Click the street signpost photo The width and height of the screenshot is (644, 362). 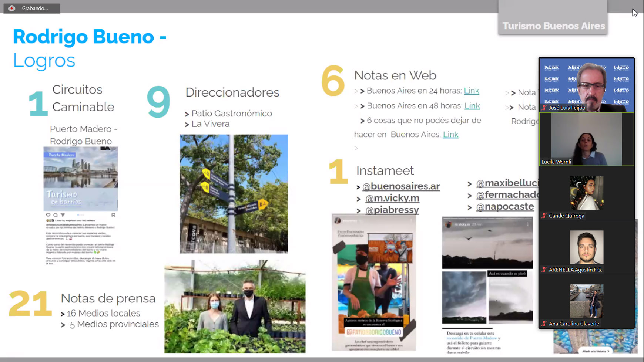[234, 194]
